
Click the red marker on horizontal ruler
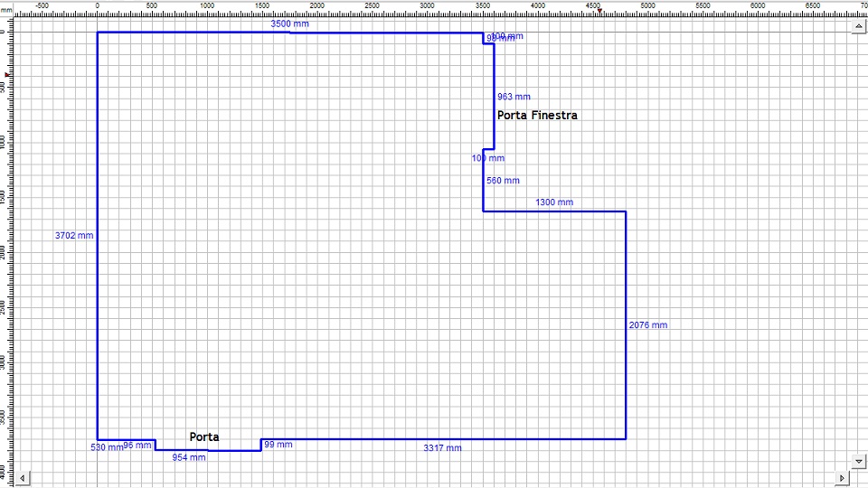(x=599, y=12)
